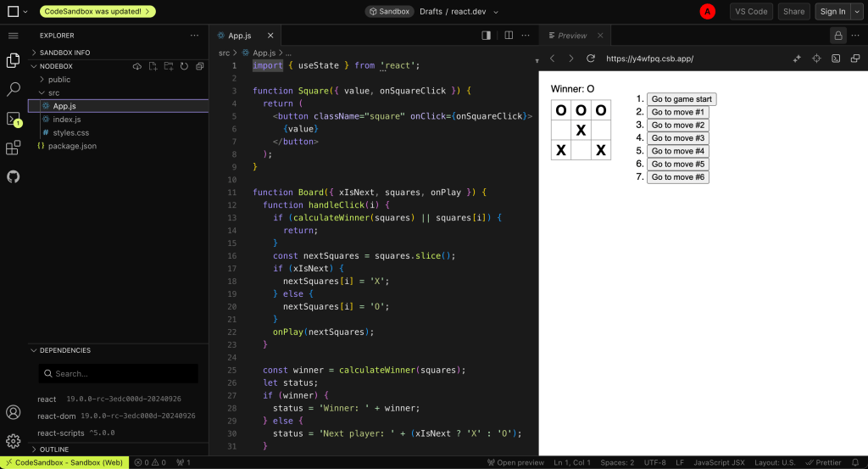Viewport: 868px width, 469px height.
Task: Open styles.css in the file tree
Action: (x=71, y=133)
